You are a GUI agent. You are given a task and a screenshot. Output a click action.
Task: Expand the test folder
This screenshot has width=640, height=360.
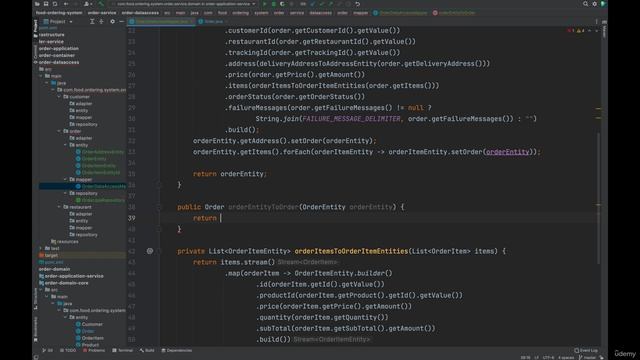tap(41, 248)
